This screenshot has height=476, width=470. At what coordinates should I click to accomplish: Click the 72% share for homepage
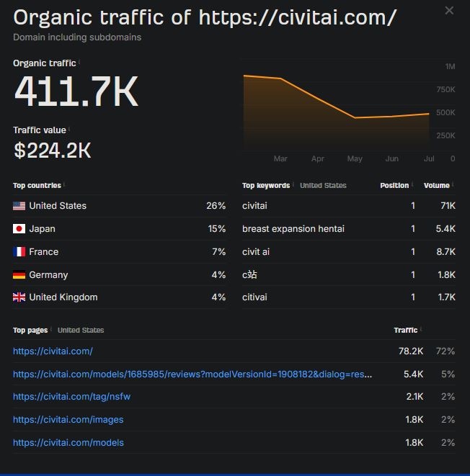pyautogui.click(x=445, y=351)
